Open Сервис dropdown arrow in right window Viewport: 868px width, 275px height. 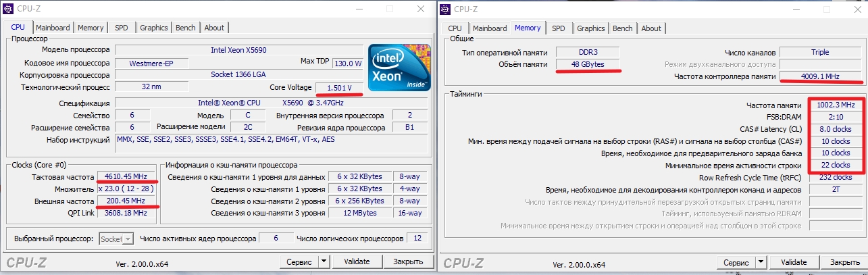pos(761,262)
